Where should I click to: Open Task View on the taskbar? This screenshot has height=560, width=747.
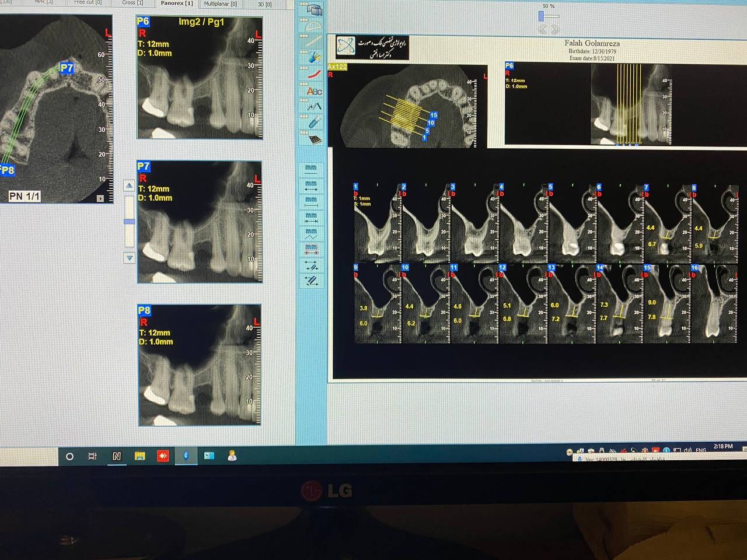[x=92, y=456]
